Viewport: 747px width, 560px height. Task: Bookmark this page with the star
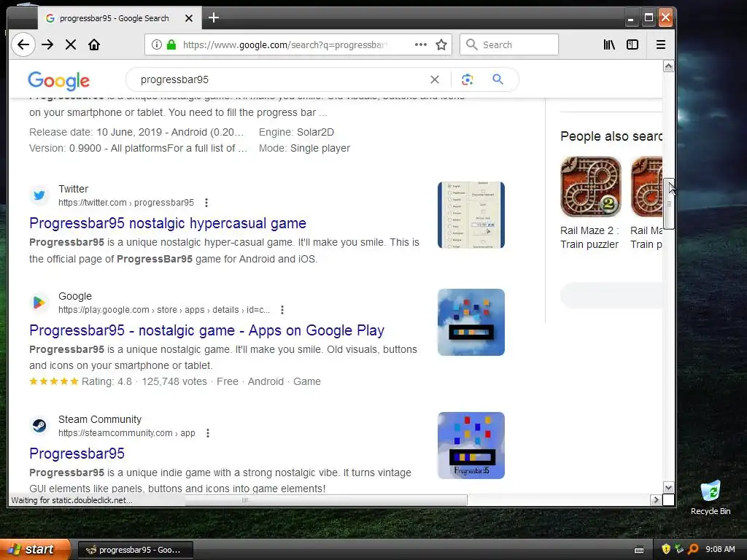click(x=441, y=44)
